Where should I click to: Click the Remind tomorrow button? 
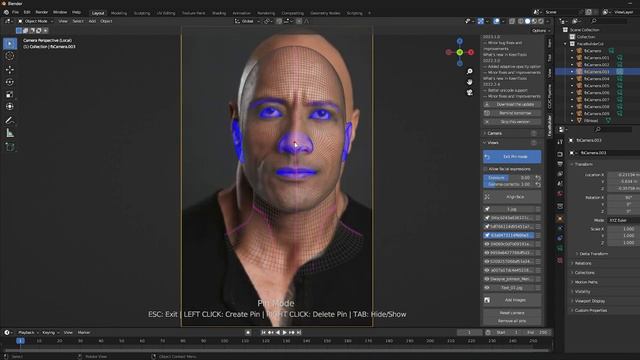coord(512,113)
